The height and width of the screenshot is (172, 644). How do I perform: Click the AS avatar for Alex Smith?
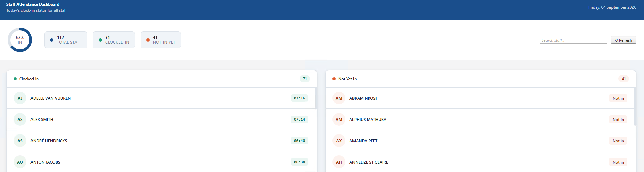(20, 119)
